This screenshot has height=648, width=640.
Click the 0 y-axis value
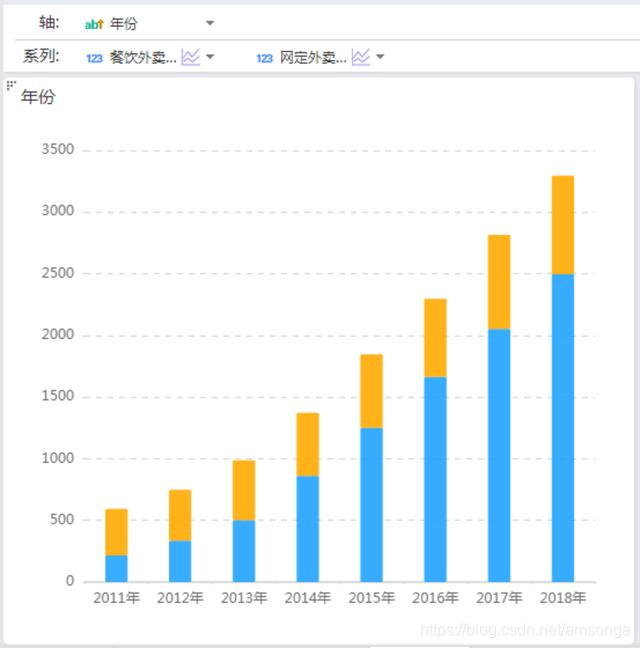70,581
